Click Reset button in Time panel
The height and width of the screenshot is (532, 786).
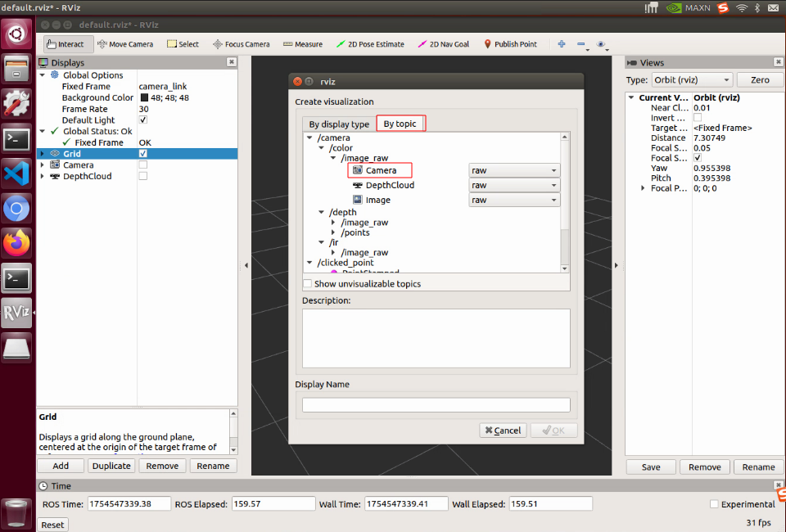click(52, 525)
